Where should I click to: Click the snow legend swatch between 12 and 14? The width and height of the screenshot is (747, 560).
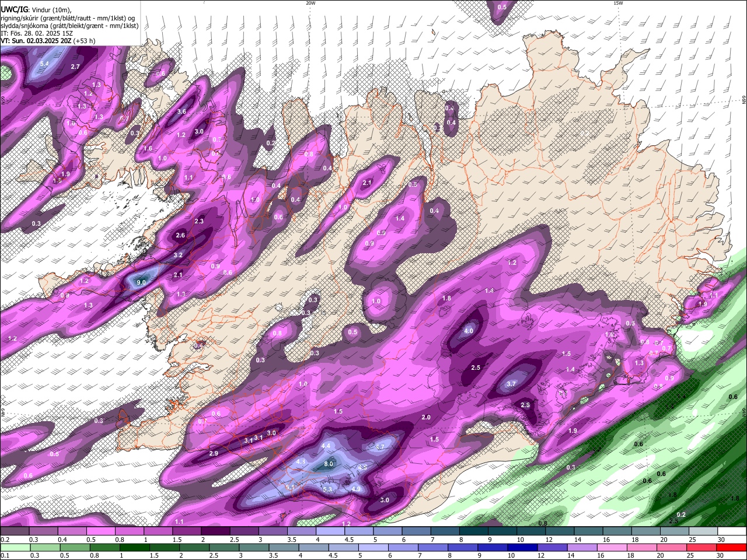click(x=559, y=531)
